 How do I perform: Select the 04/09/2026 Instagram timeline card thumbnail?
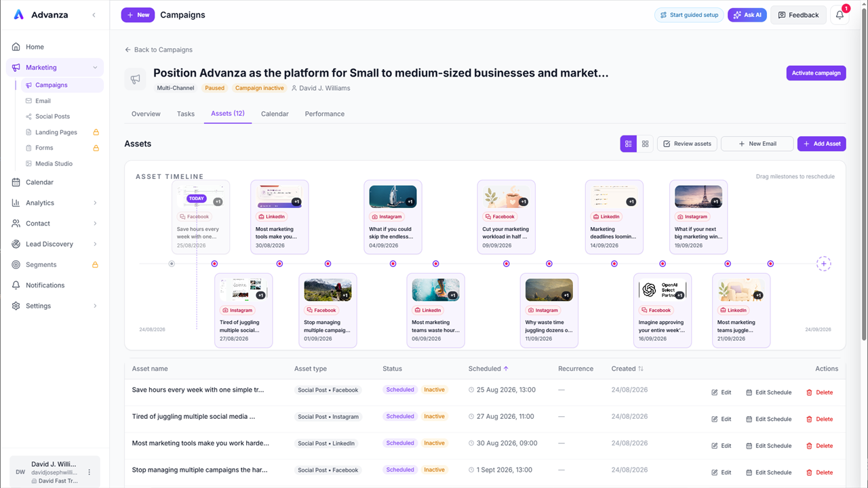click(x=393, y=197)
